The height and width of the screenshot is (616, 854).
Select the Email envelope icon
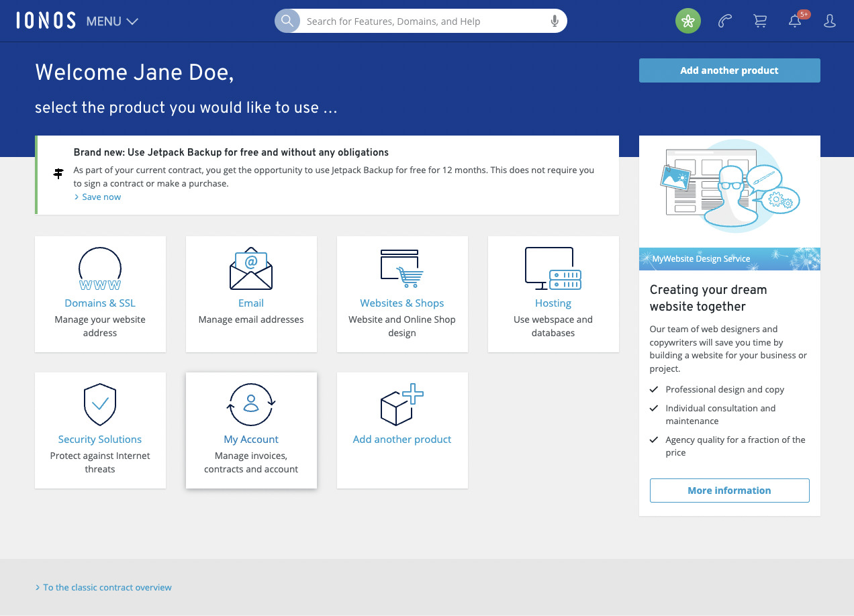[250, 268]
